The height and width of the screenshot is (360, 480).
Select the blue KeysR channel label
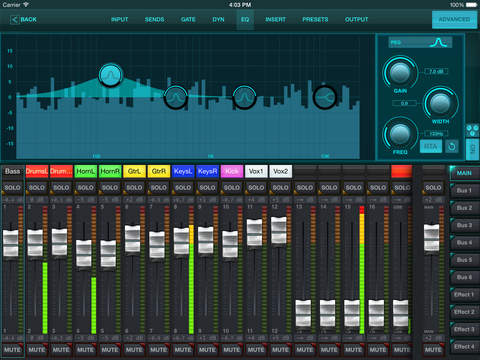tap(207, 171)
